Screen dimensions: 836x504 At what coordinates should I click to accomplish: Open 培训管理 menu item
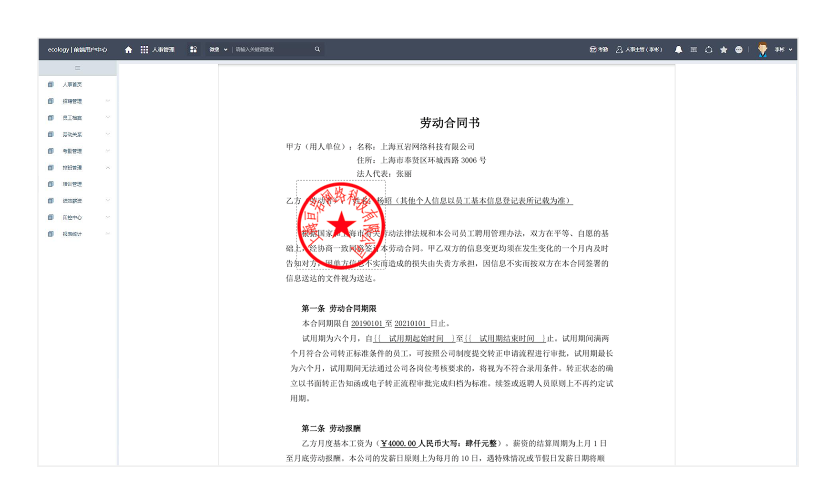(x=72, y=184)
